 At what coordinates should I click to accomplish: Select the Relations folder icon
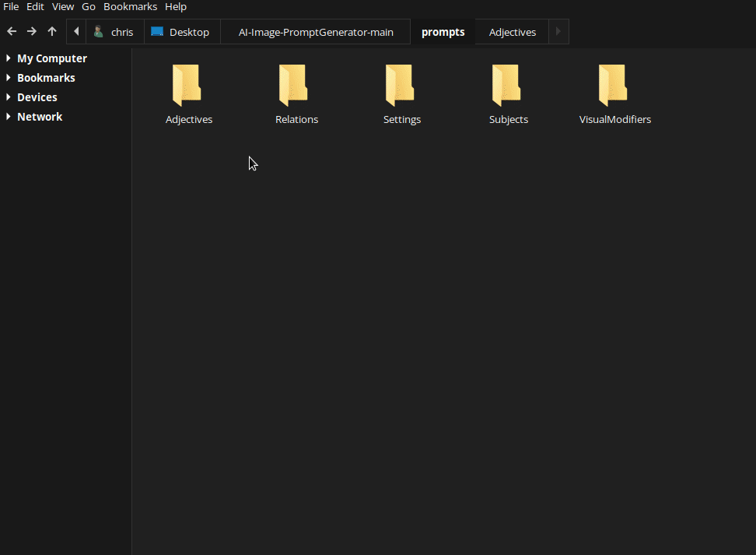click(x=293, y=85)
